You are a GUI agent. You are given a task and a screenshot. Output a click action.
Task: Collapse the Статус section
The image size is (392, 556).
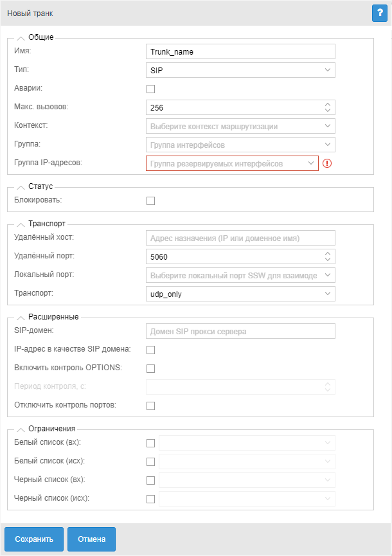pos(20,186)
